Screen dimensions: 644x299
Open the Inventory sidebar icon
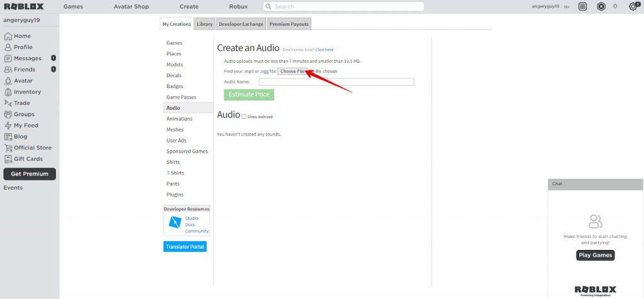[8, 92]
